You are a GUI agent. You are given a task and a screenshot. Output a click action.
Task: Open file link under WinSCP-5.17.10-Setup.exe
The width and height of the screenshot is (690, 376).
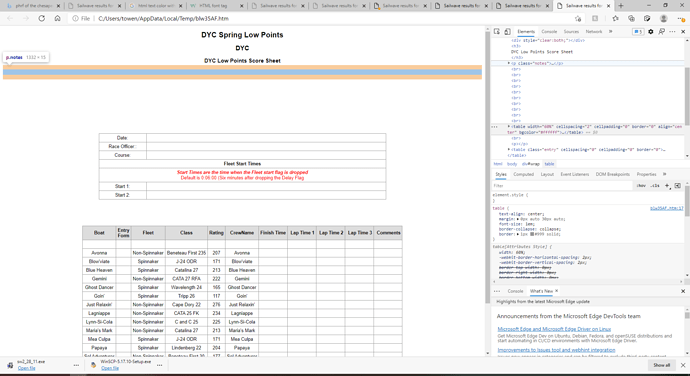click(110, 368)
